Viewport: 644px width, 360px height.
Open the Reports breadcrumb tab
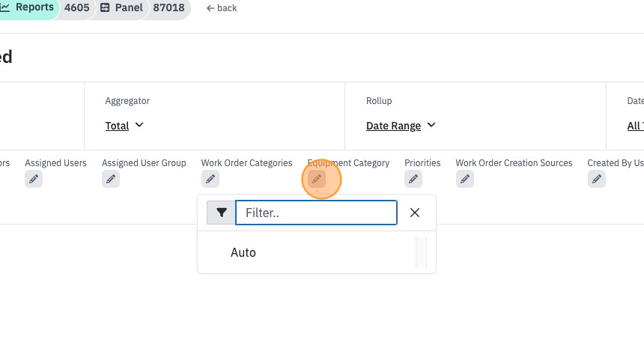coord(27,7)
